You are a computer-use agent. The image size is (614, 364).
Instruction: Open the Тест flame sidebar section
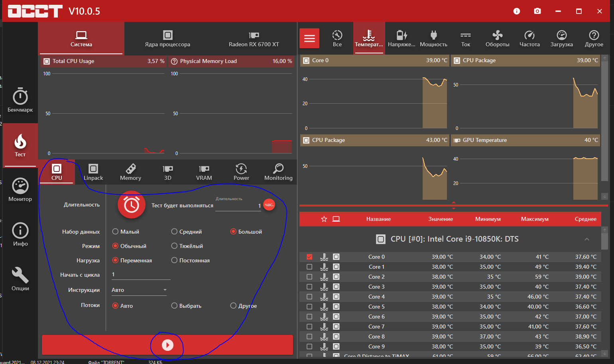point(20,145)
